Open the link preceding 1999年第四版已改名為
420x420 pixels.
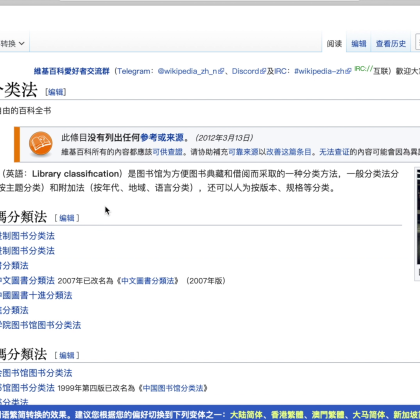27,388
